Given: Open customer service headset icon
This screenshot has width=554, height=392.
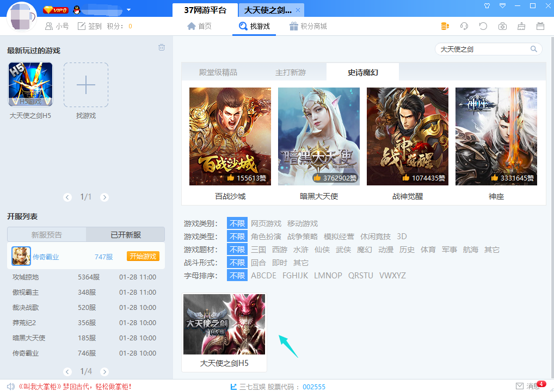Looking at the screenshot, I should pos(464,26).
